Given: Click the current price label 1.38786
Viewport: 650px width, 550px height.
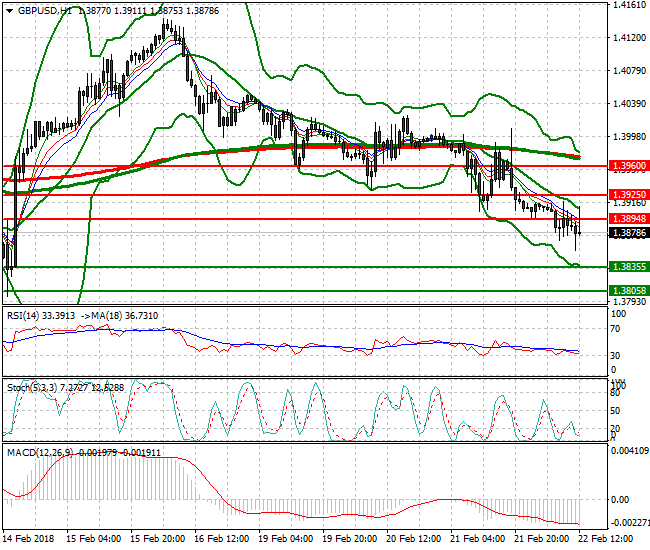Looking at the screenshot, I should click(629, 233).
